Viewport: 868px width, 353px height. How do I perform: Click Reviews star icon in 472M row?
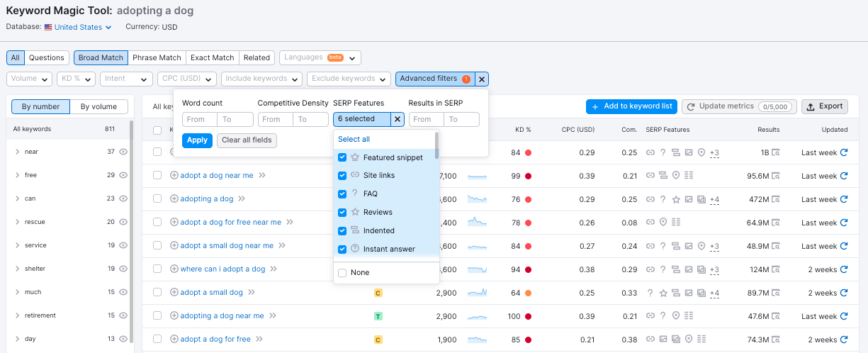pyautogui.click(x=676, y=199)
